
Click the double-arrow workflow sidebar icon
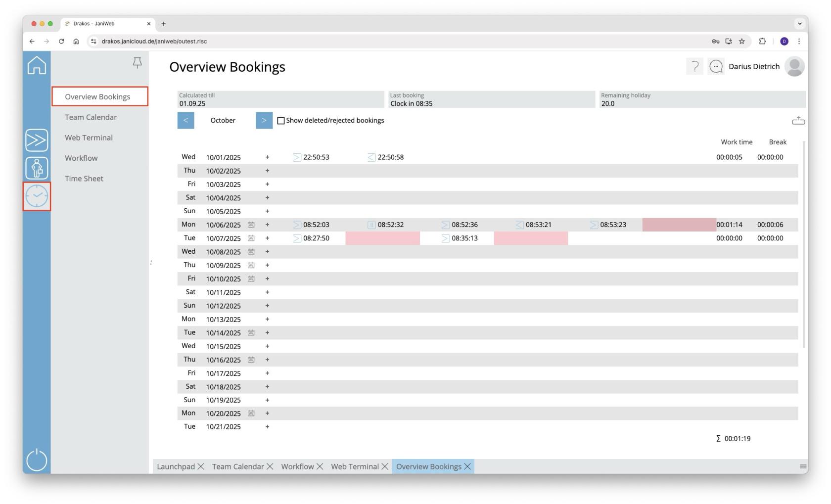pyautogui.click(x=37, y=140)
